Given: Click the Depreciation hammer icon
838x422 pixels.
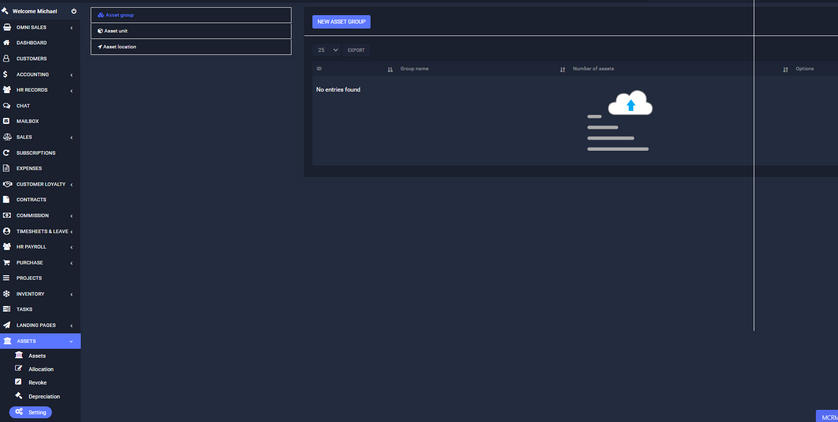Looking at the screenshot, I should pos(18,396).
